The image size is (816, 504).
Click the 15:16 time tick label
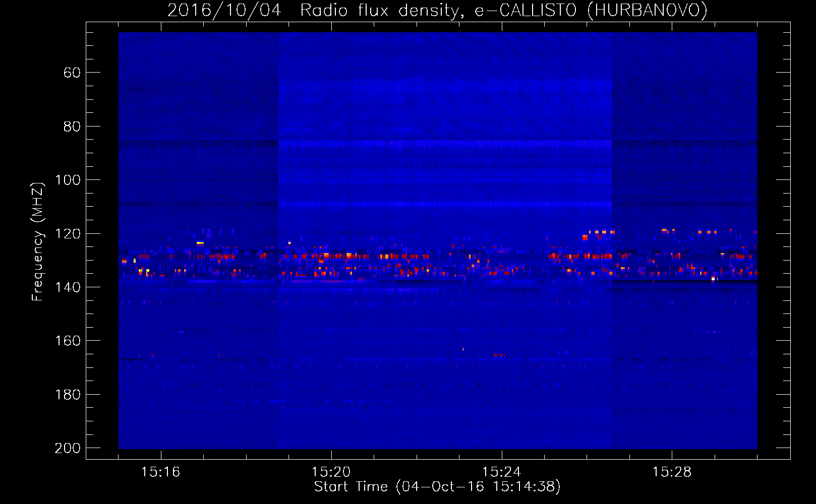click(x=161, y=472)
